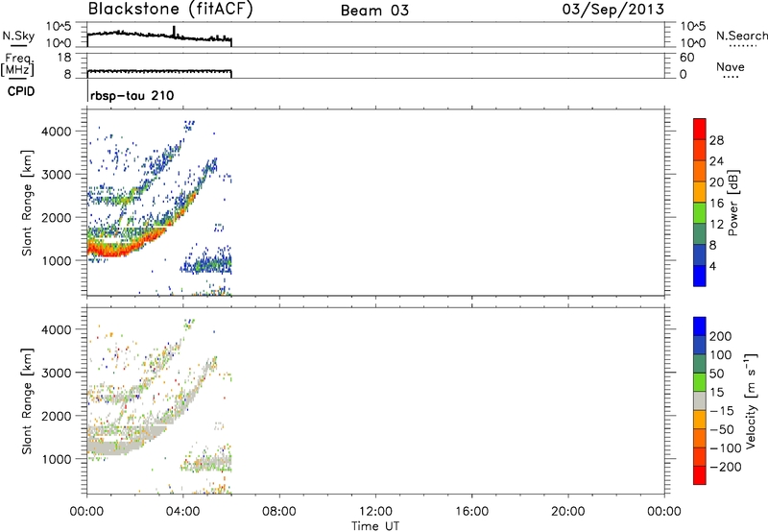The width and height of the screenshot is (768, 532).
Task: Click the '04:00' time axis label
Action: [x=183, y=512]
